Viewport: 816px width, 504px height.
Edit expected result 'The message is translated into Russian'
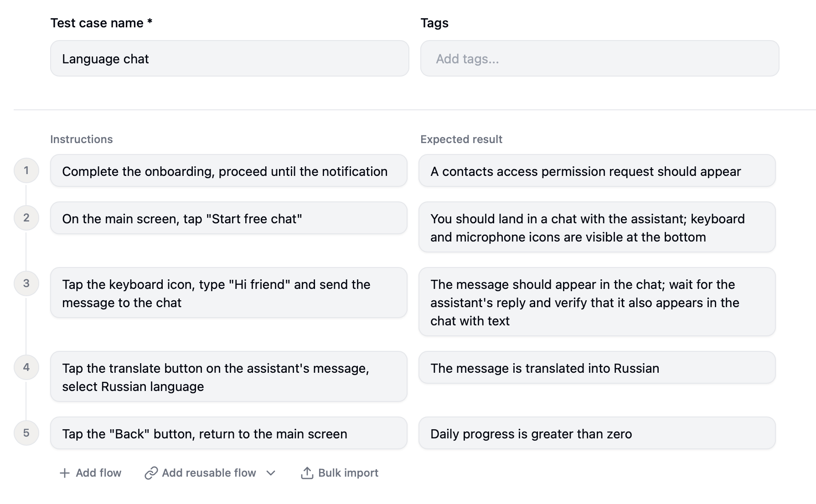(x=597, y=368)
